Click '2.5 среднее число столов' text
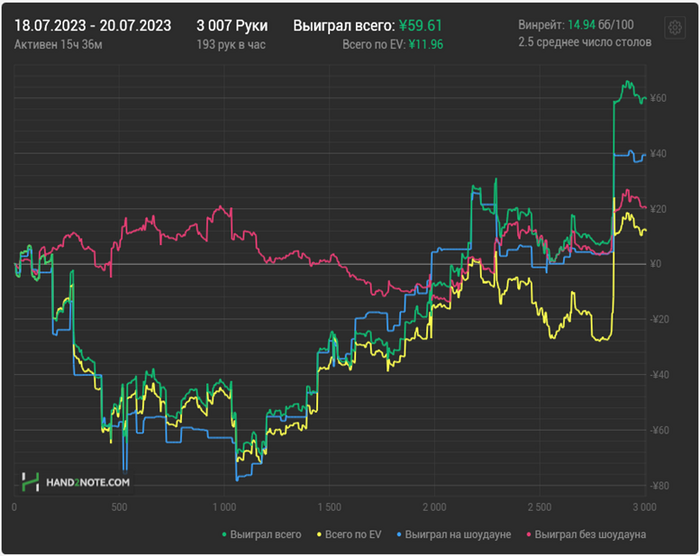Image resolution: width=700 pixels, height=556 pixels. [x=584, y=42]
